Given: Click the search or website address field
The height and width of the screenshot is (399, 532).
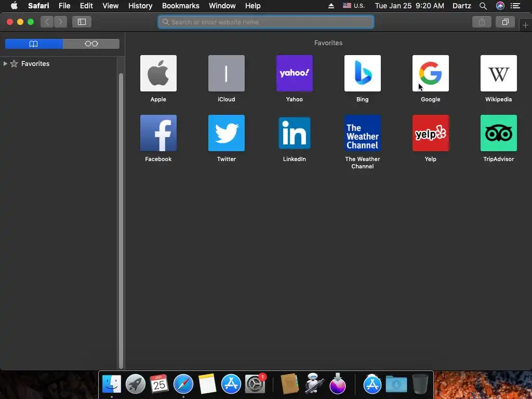Looking at the screenshot, I should pyautogui.click(x=266, y=22).
